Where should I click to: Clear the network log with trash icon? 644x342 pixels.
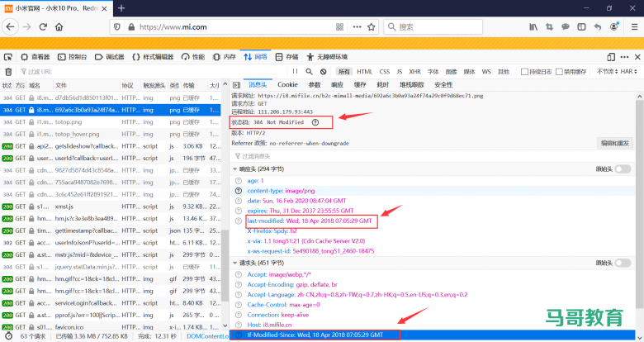coord(8,72)
